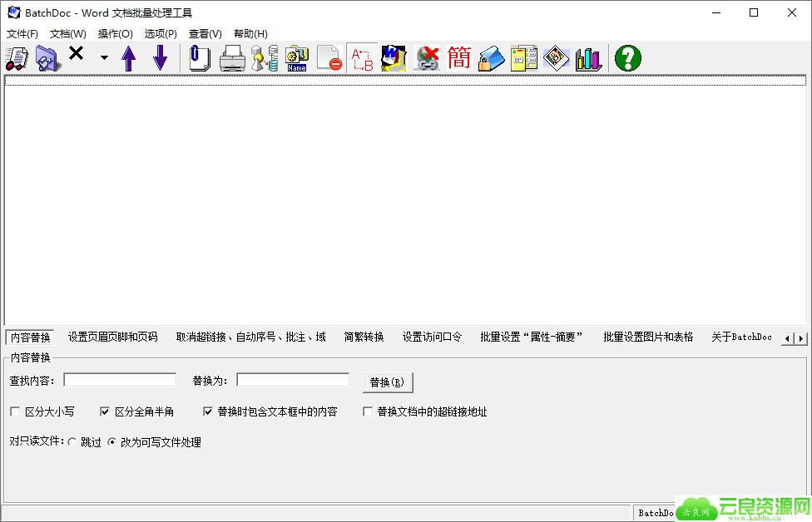812x522 pixels.
Task: Click the yellow properties summary icon
Action: click(524, 58)
